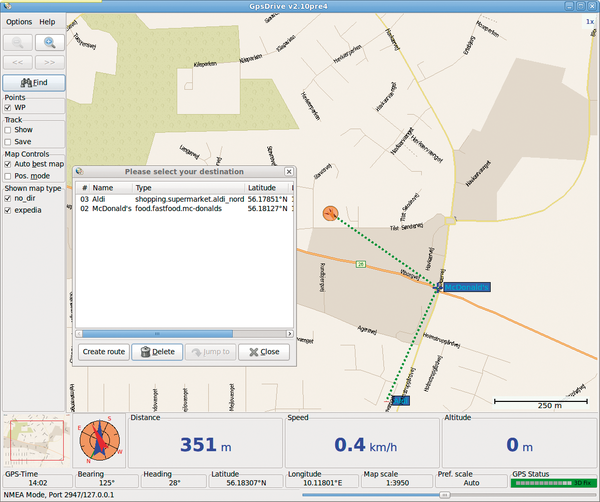Click the Find button
600x502 pixels.
tap(34, 83)
